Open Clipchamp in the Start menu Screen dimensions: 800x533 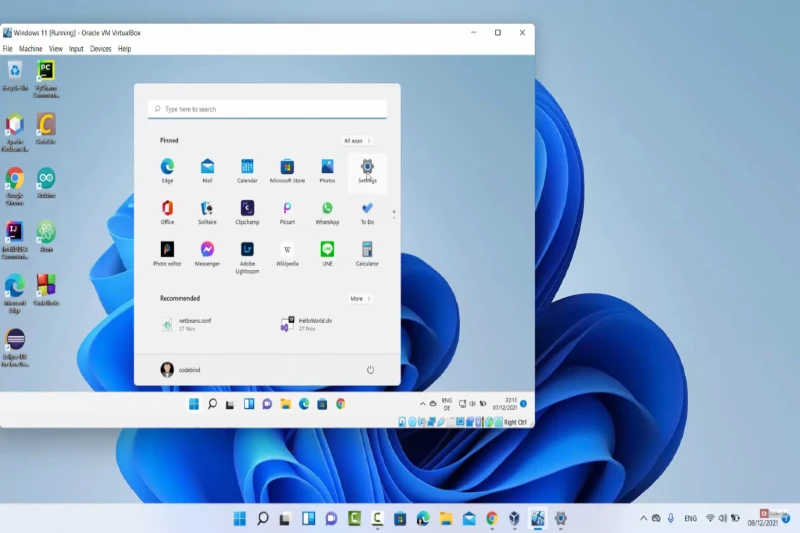[x=247, y=212]
